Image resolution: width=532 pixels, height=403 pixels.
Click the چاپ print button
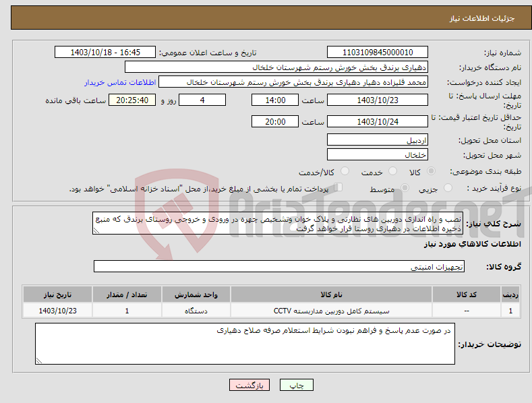(297, 385)
